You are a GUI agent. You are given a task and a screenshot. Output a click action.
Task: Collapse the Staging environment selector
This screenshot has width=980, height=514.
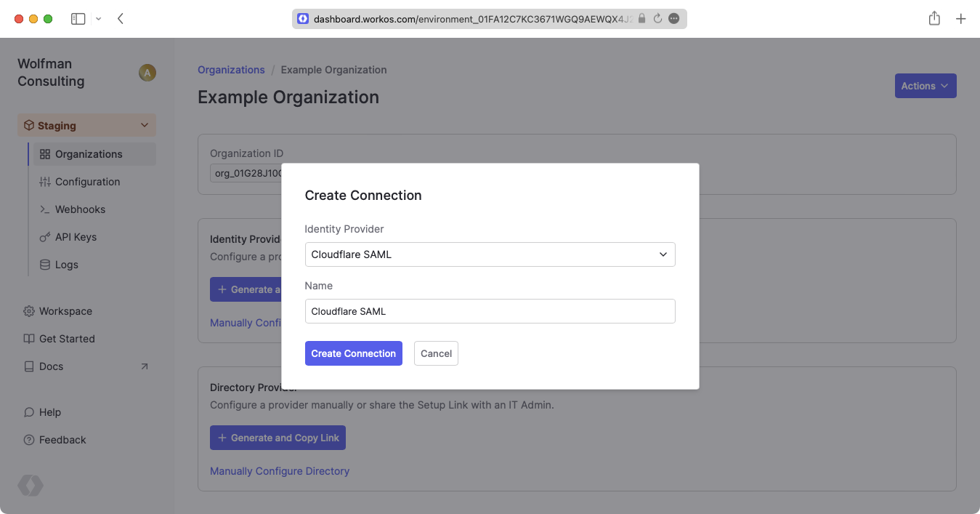tap(143, 124)
